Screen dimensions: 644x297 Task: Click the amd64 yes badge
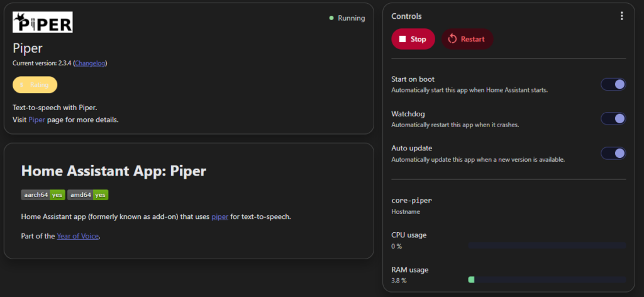pos(88,195)
